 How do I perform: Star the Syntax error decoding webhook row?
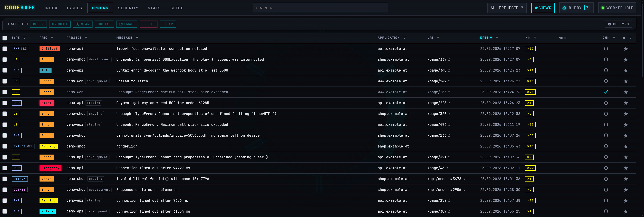(x=626, y=70)
